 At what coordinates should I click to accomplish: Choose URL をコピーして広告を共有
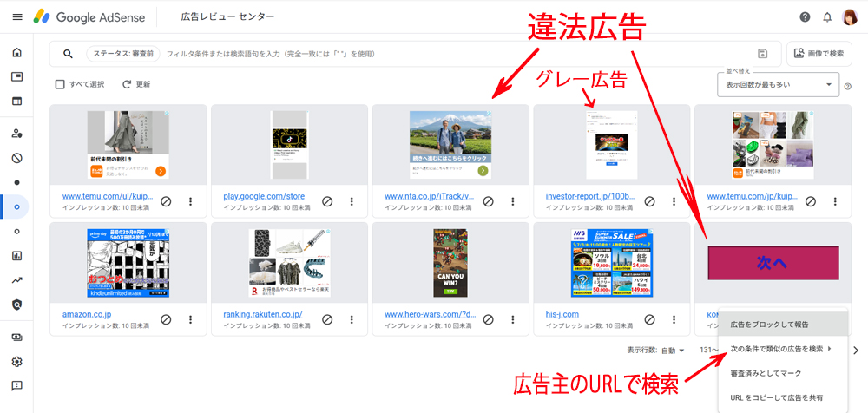click(783, 397)
